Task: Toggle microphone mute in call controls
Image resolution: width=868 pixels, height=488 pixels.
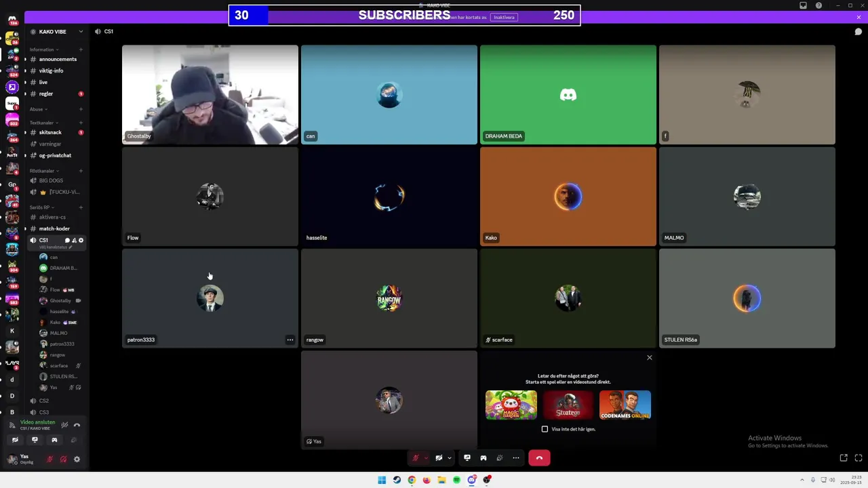Action: pyautogui.click(x=415, y=458)
